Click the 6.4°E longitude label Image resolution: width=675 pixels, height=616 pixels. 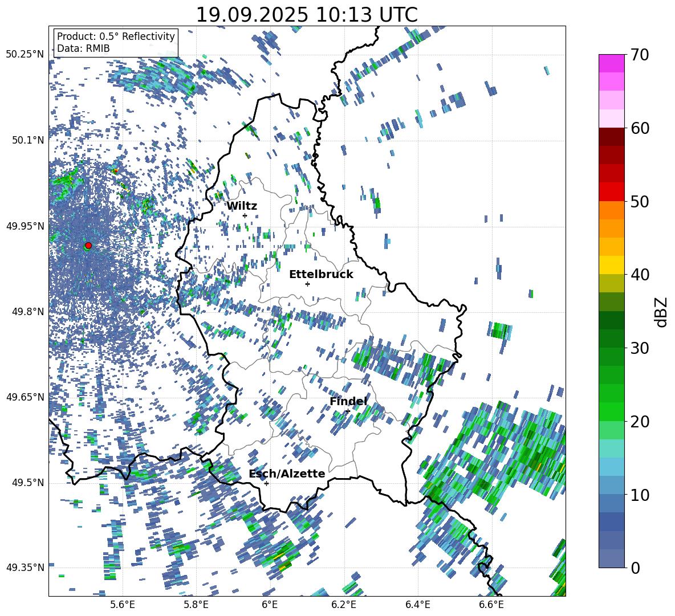click(417, 605)
